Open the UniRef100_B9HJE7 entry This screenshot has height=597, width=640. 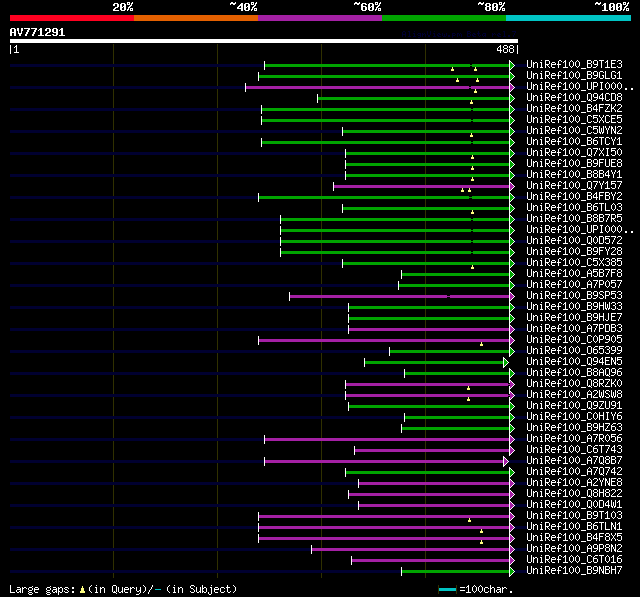(x=574, y=318)
